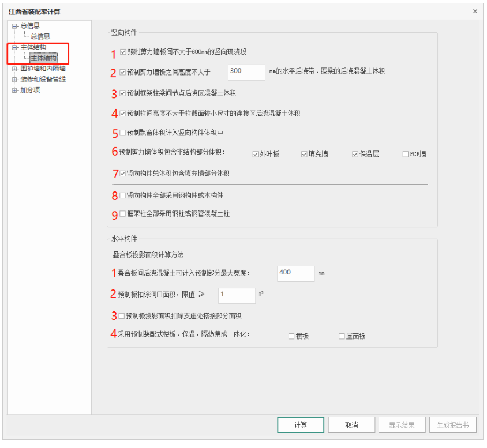Viewport: 487px width, 448px height.
Task: Select the 总信息 parent tree label
Action: 30,26
